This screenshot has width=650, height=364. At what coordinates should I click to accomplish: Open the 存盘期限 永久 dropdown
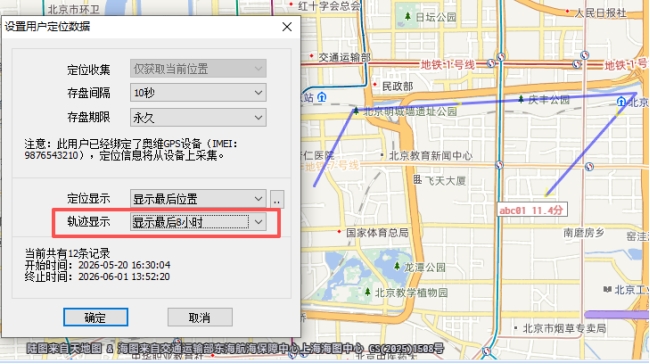tap(198, 118)
